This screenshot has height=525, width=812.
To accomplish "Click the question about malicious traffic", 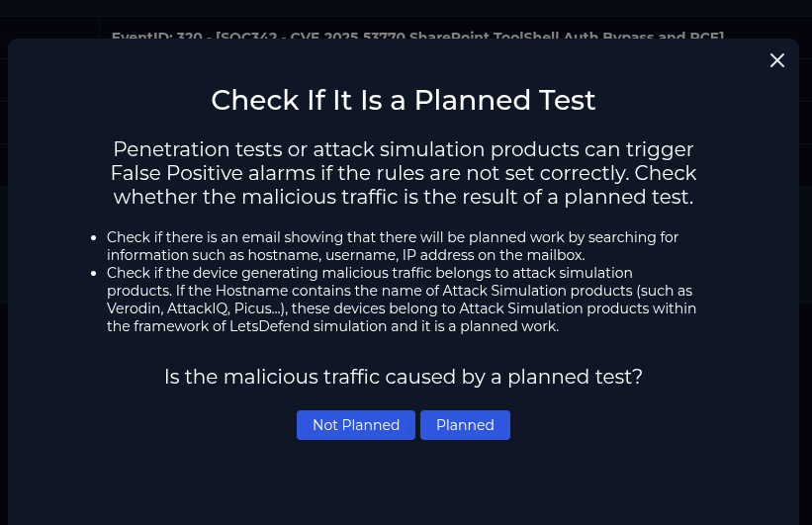I will click(404, 377).
